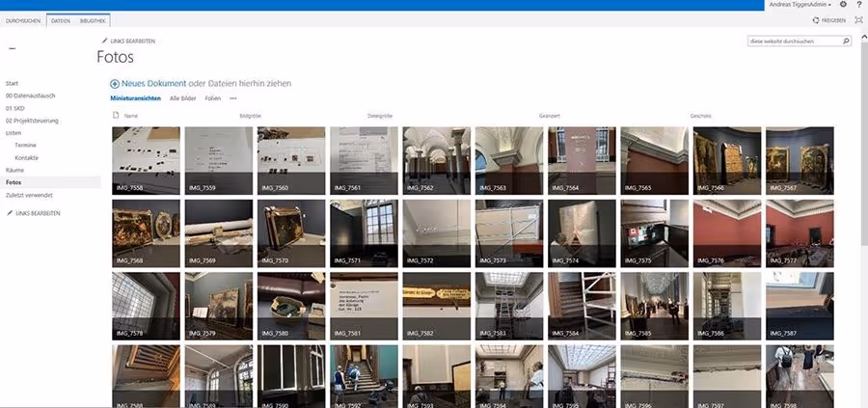
Task: Sort by the Geschoss column header
Action: (701, 117)
